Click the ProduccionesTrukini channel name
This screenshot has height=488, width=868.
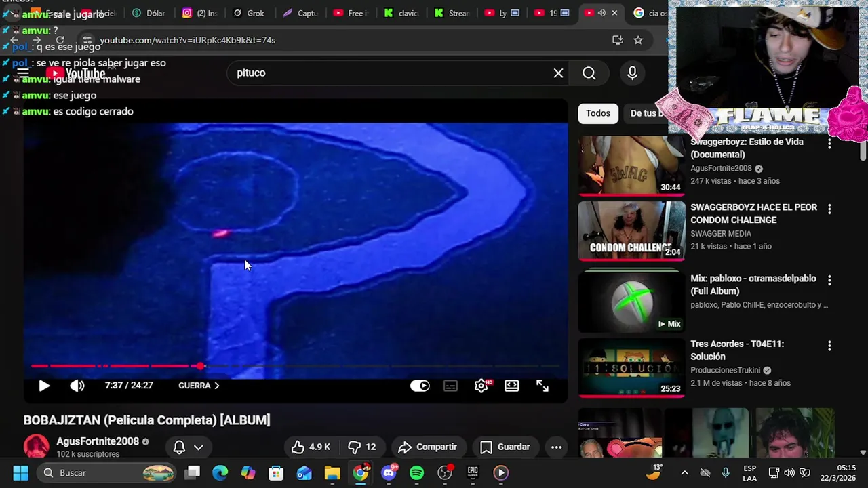coord(725,371)
